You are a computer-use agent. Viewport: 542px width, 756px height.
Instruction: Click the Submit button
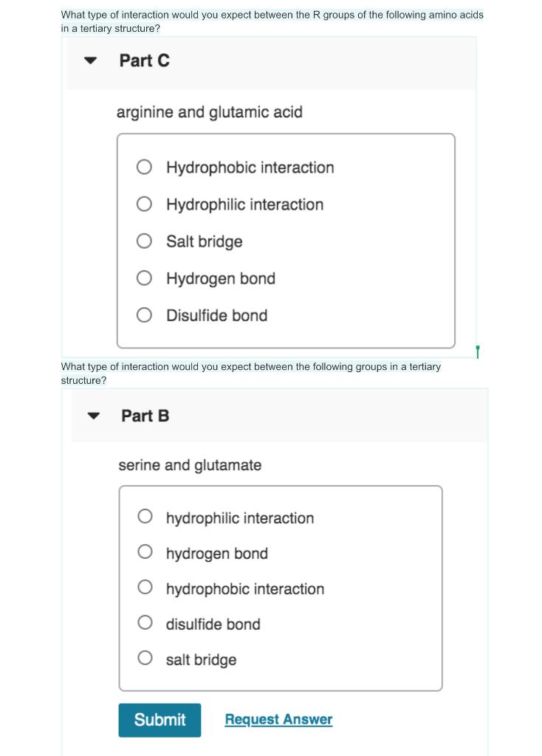click(x=159, y=720)
